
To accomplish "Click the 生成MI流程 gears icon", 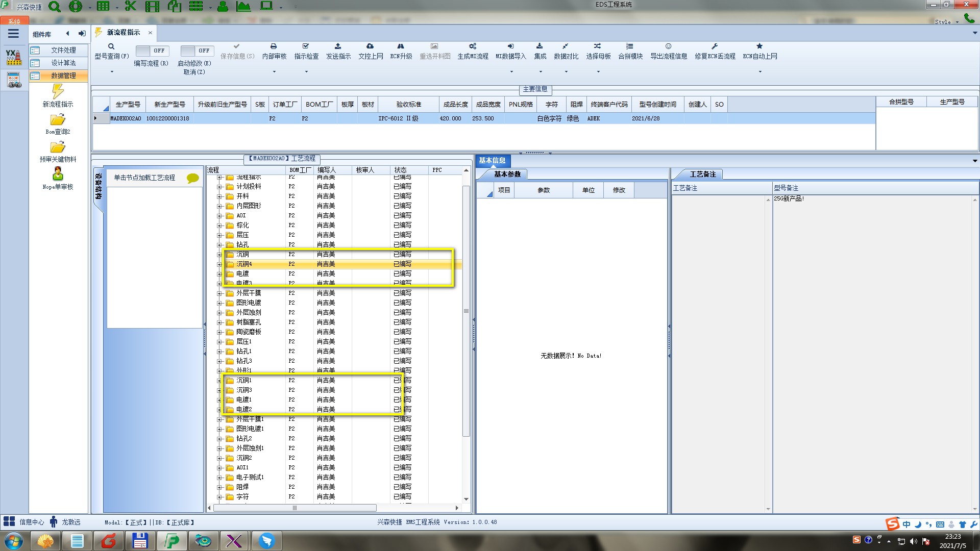I will click(x=473, y=46).
